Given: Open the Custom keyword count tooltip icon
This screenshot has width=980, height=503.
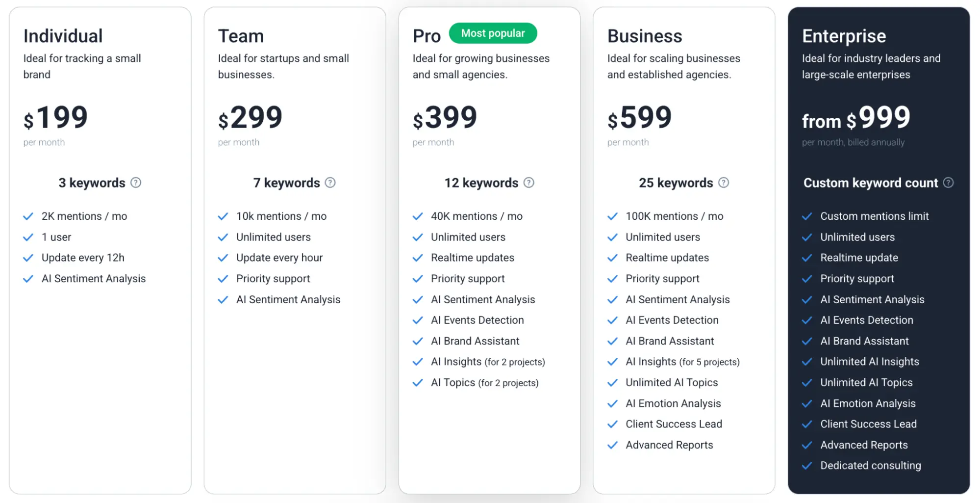Looking at the screenshot, I should (949, 182).
